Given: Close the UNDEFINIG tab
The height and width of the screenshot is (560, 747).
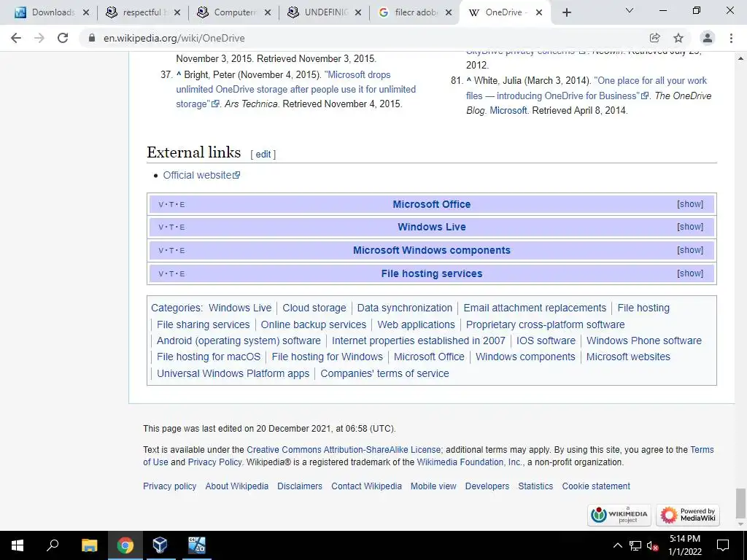Looking at the screenshot, I should click(358, 12).
